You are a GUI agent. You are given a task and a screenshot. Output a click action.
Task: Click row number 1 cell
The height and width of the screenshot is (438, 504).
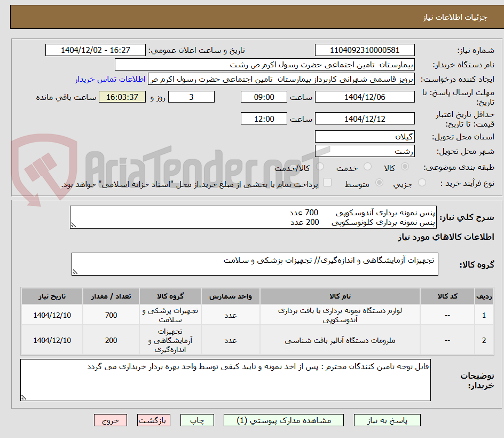coord(484,315)
